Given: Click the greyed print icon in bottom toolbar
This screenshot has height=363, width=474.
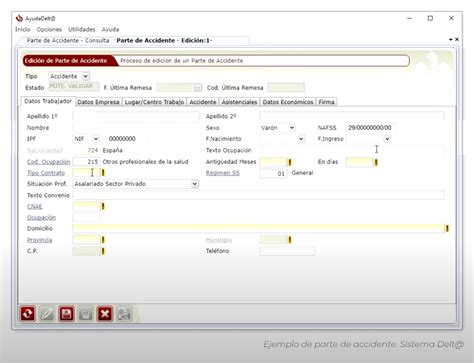Looking at the screenshot, I should coord(124,314).
